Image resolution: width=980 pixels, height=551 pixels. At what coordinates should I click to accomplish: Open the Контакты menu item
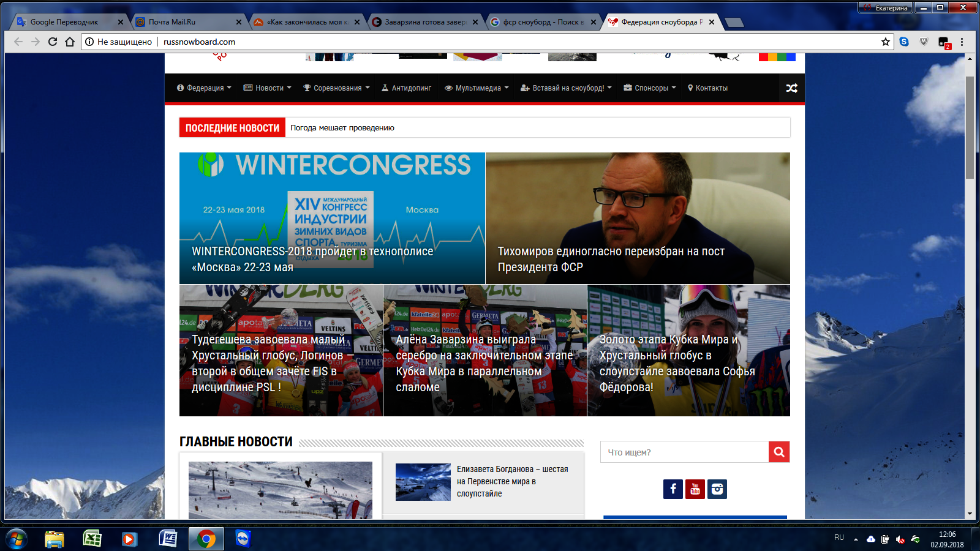coord(707,88)
